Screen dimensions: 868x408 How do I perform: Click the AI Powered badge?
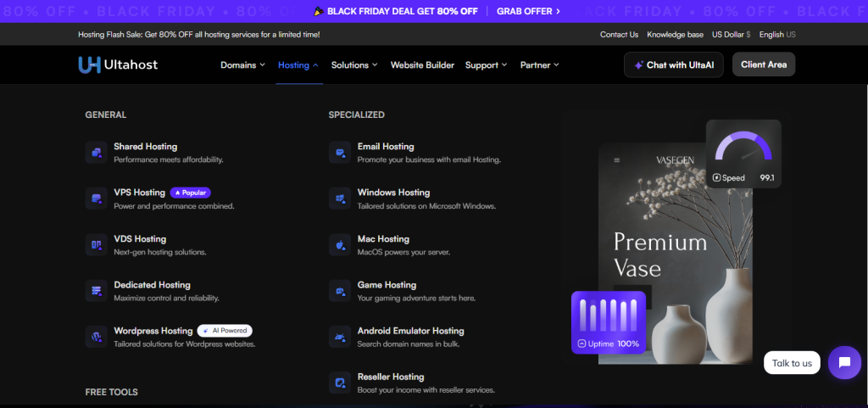[x=225, y=331]
